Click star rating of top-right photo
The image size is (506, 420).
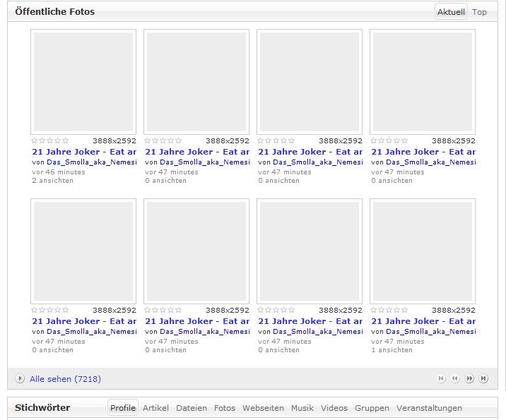pyautogui.click(x=389, y=140)
